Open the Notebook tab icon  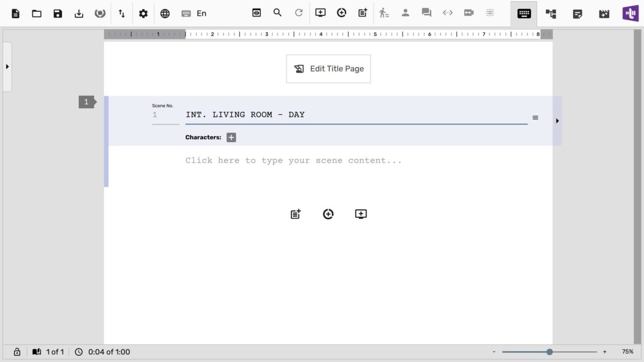point(577,14)
